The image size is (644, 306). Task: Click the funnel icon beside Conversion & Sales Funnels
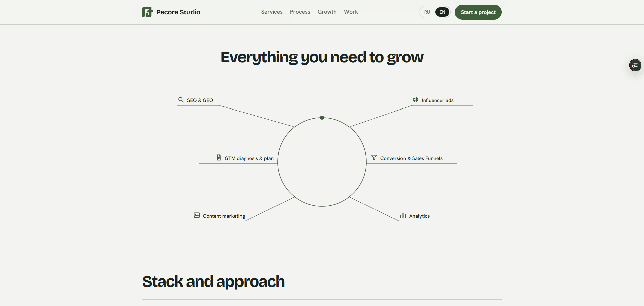(374, 157)
